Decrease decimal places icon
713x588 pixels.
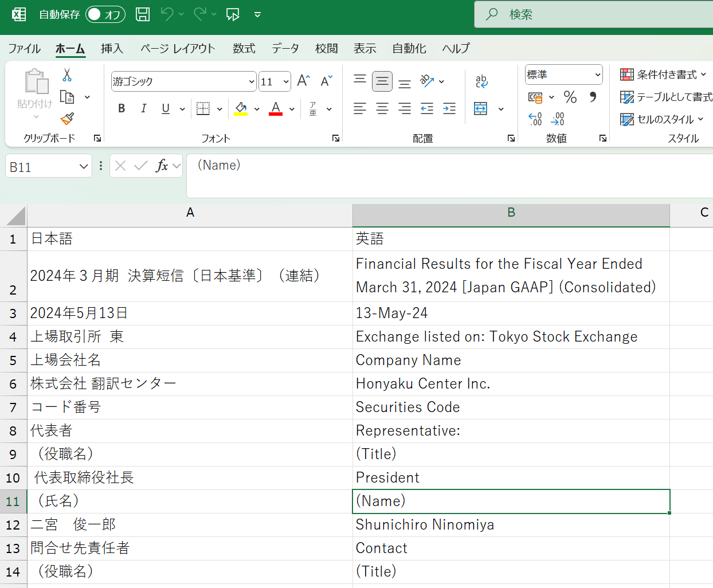[x=557, y=119]
